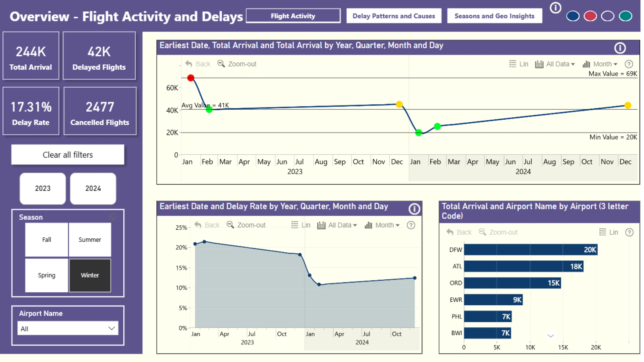644x362 pixels.
Task: Click the EWR bar showing 9K
Action: point(493,300)
